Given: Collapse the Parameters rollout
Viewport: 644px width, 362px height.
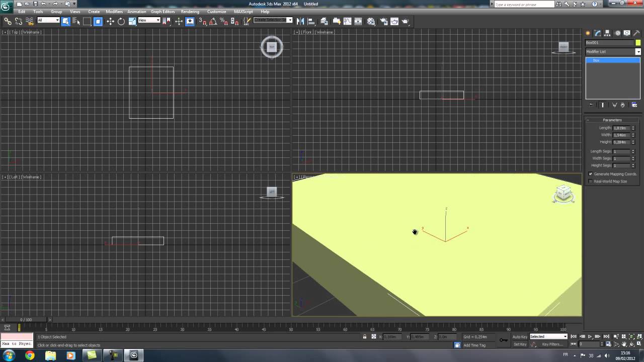Looking at the screenshot, I should (x=612, y=120).
